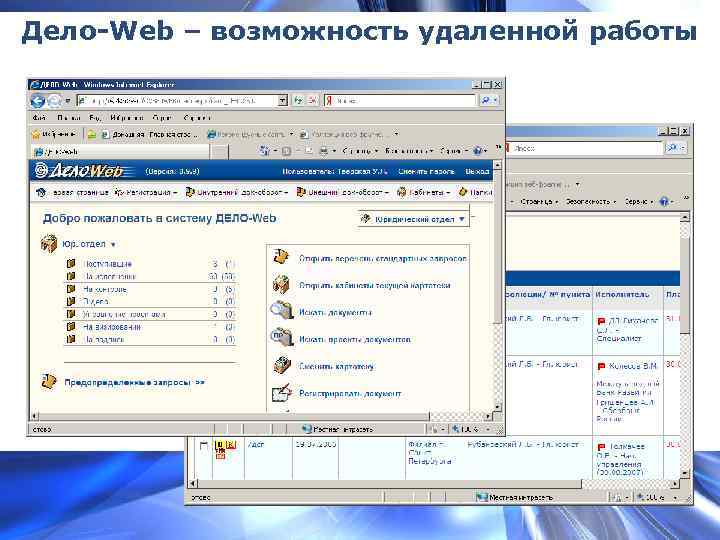Screen dimensions: 720x540
Task: Click the Предопределенные запросы >> link
Action: pos(135,382)
